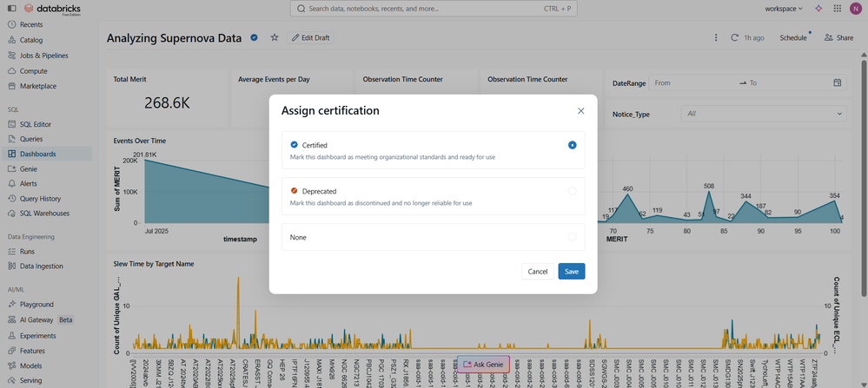Open the date range calendar picker icon

coord(838,82)
